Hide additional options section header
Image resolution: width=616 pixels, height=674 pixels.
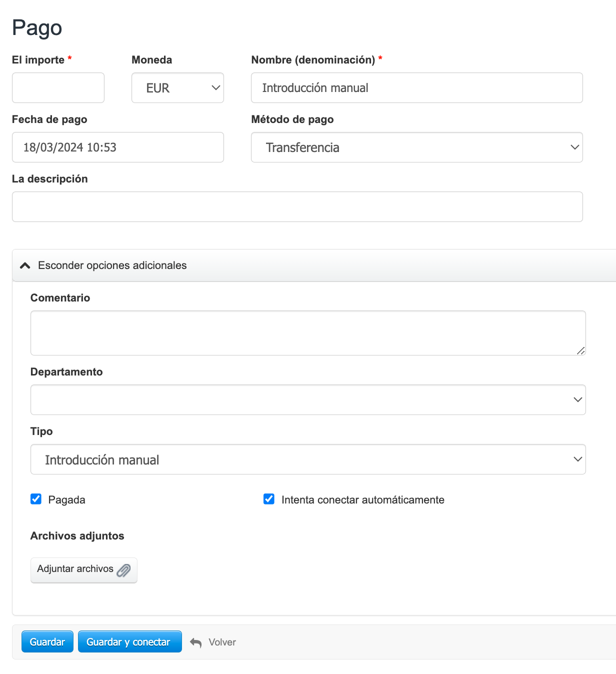[112, 265]
